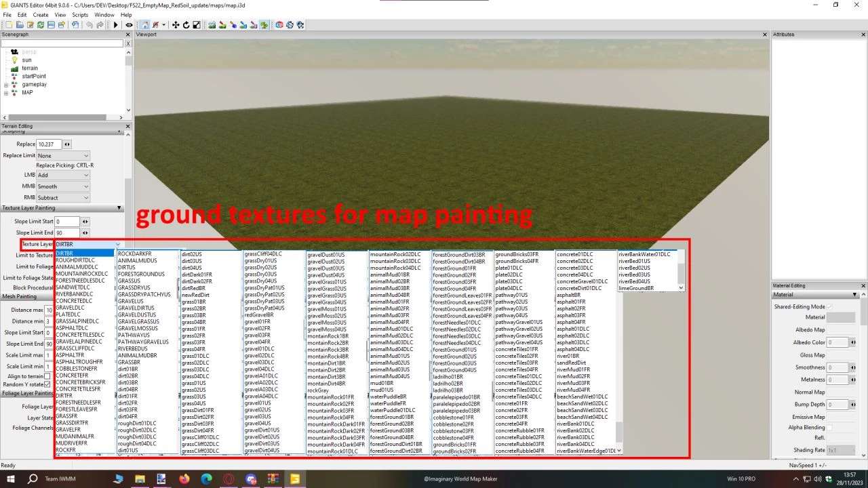This screenshot has width=868, height=488.
Task: Click the Texture Layer Painting section header
Action: tap(62, 208)
